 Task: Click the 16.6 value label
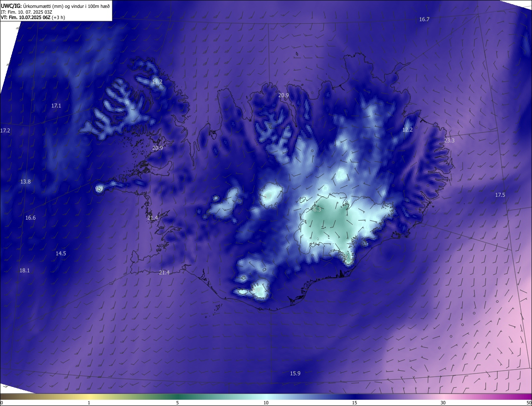point(30,218)
